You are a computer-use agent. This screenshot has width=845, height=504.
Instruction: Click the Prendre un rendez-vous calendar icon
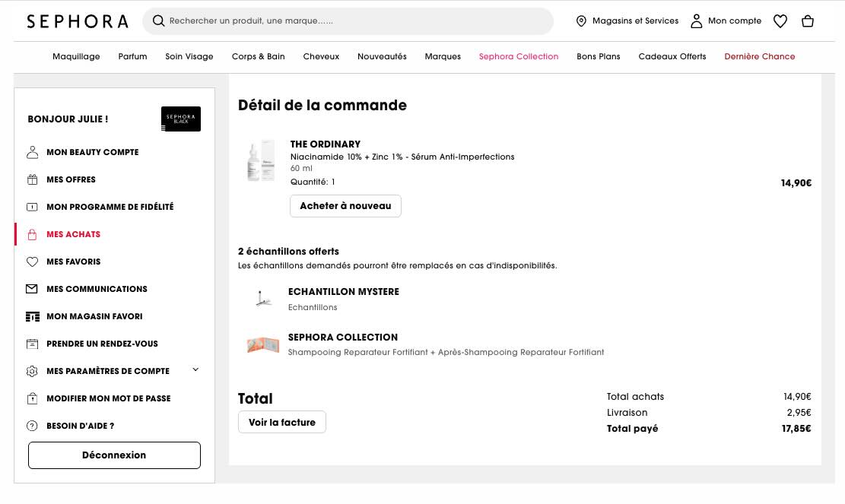point(33,344)
